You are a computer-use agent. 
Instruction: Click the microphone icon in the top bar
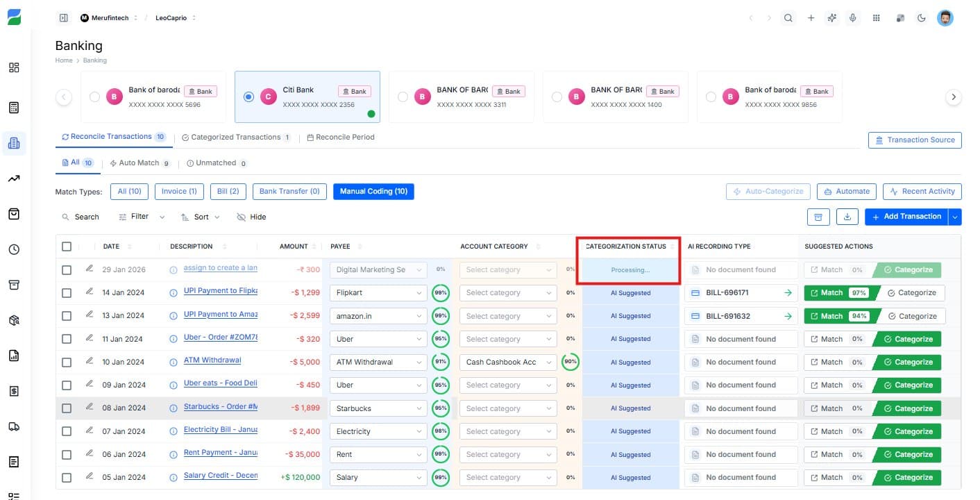click(x=853, y=17)
